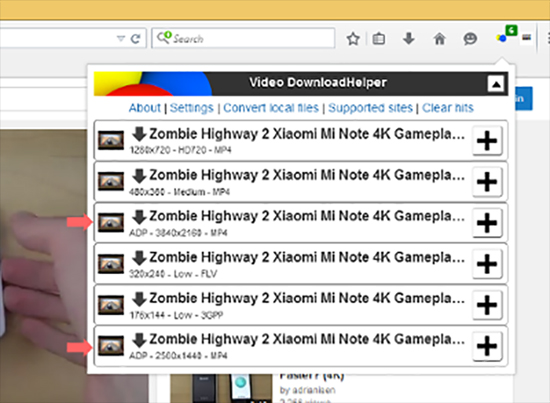Clear hits in the DownloadHelper panel
Image resolution: width=550 pixels, height=403 pixels.
pyautogui.click(x=448, y=108)
